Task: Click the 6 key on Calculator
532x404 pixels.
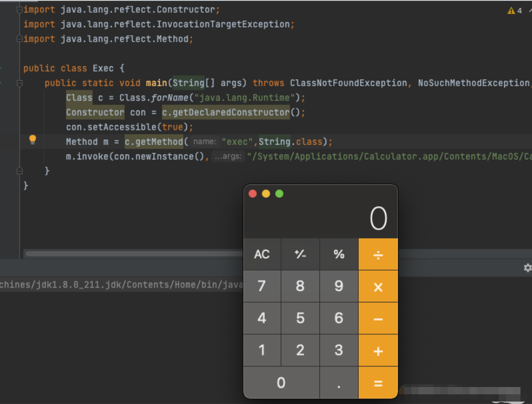Action: tap(339, 318)
